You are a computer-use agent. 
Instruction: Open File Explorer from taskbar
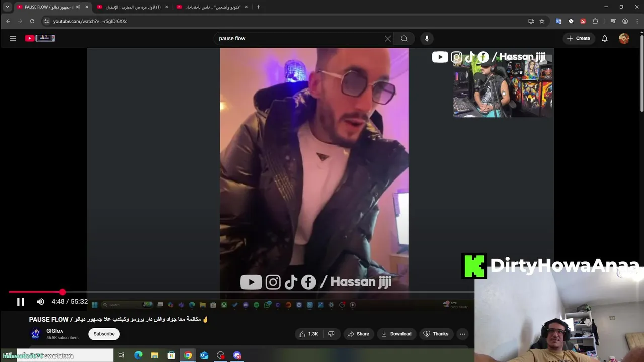click(155, 355)
